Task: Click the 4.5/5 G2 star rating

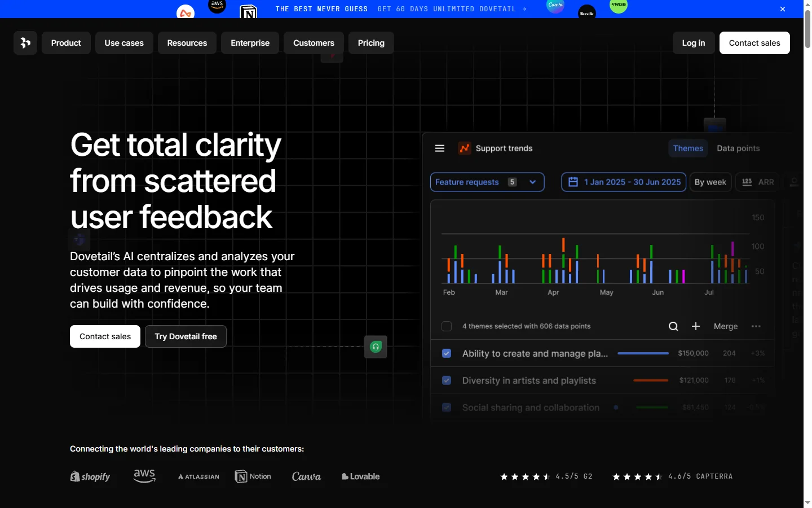Action: click(x=546, y=476)
